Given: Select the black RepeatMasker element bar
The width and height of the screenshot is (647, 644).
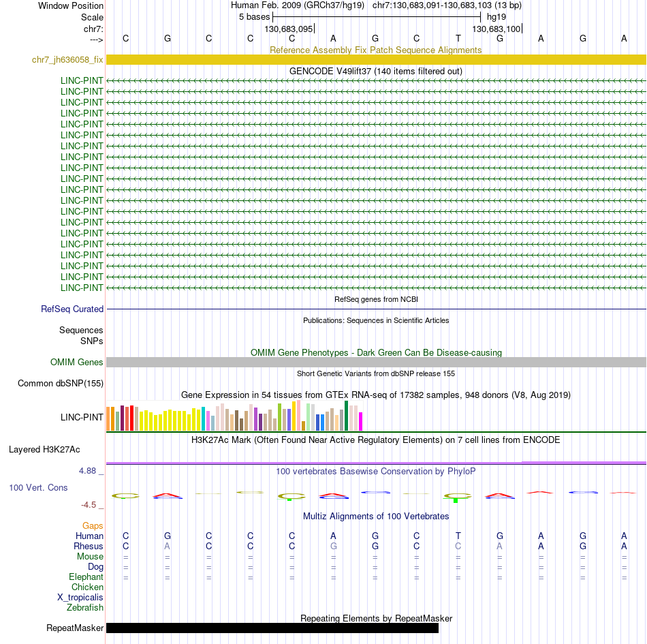Looking at the screenshot, I should (x=272, y=628).
